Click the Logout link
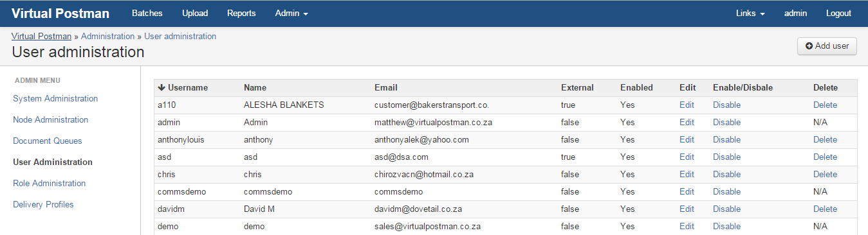 click(x=838, y=13)
